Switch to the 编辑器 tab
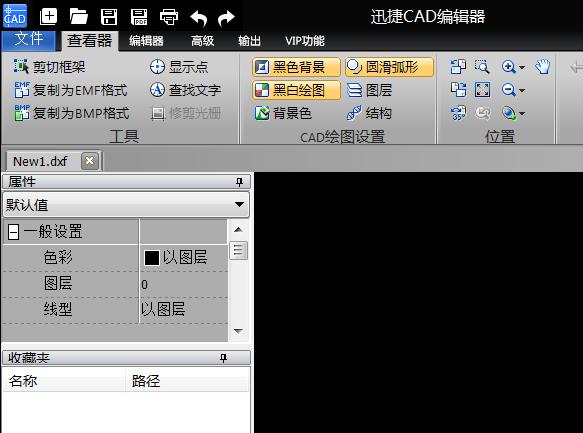The image size is (583, 433). pos(146,41)
